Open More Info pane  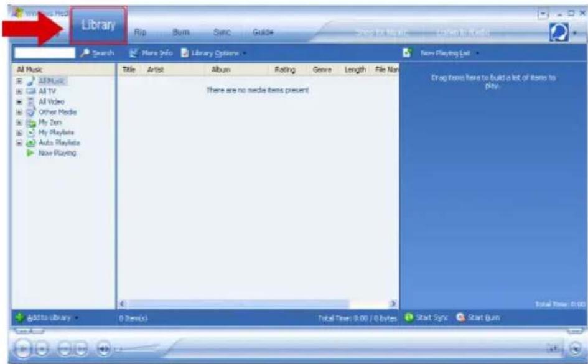(151, 53)
